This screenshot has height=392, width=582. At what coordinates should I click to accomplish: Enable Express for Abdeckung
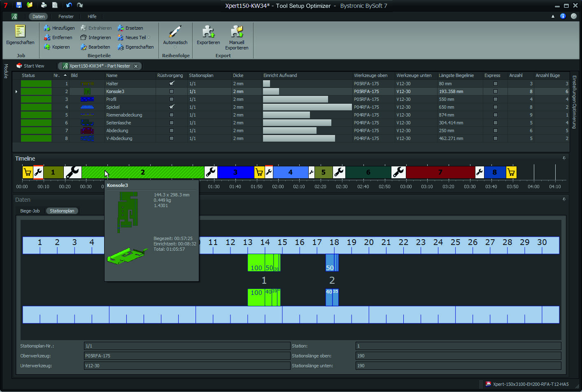click(496, 131)
